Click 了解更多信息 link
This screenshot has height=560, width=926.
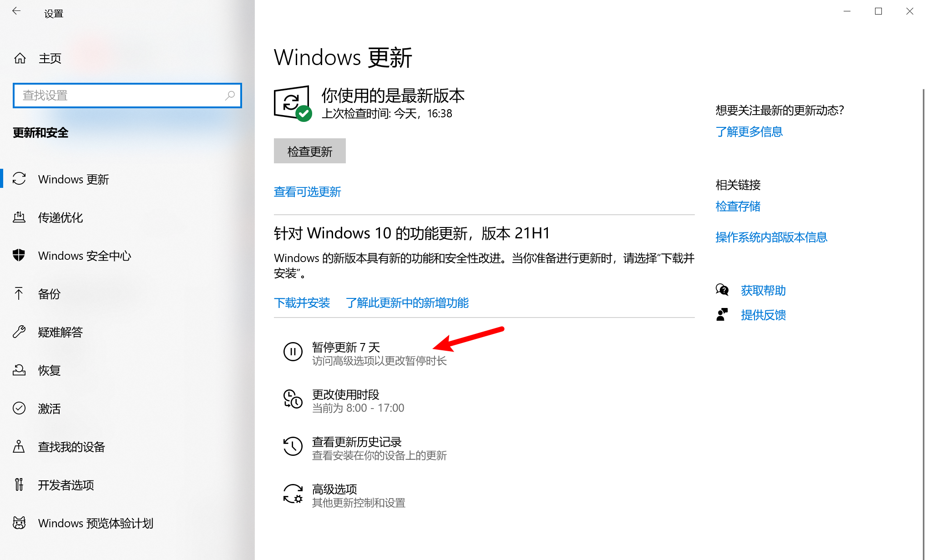coord(749,131)
